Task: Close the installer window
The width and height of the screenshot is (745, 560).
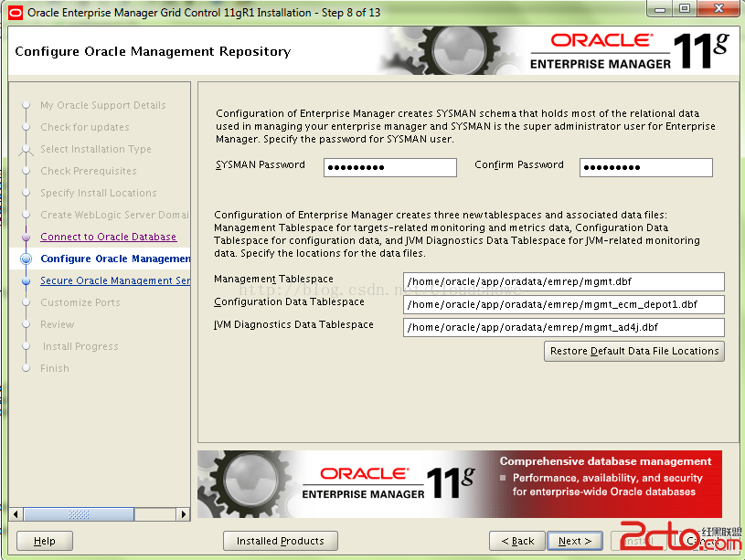Action: 719,9
